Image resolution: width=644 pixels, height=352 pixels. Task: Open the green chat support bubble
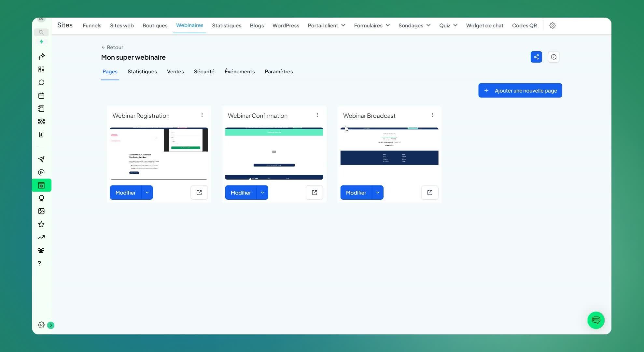[596, 320]
